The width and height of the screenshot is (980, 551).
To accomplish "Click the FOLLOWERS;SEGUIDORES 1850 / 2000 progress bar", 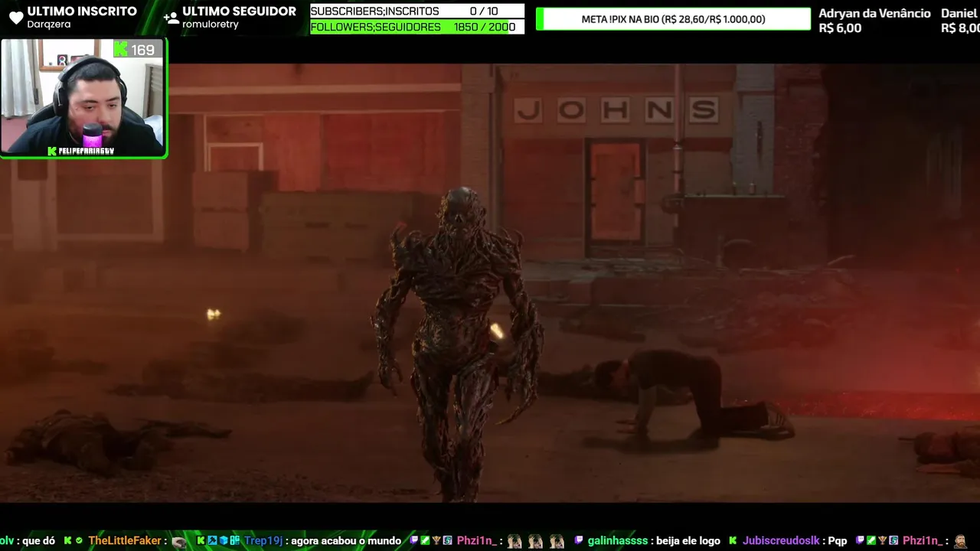I will [x=417, y=27].
